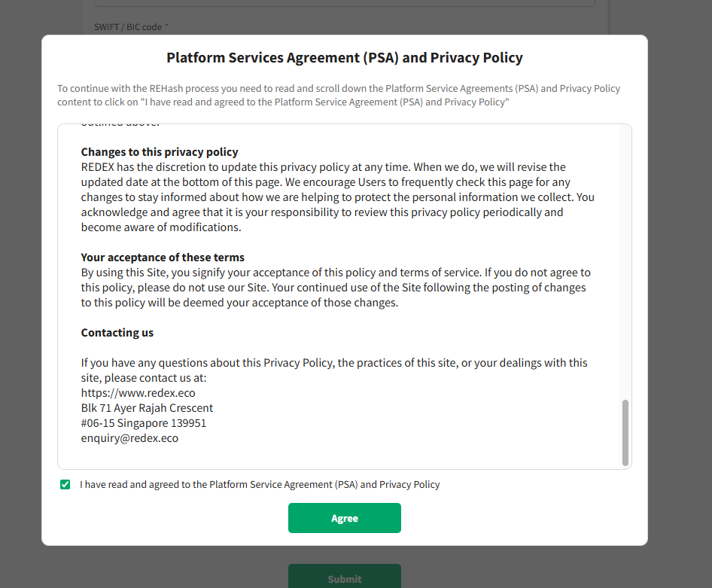
Task: Click the 'SWIFT / BIC code' field label
Action: (x=128, y=27)
